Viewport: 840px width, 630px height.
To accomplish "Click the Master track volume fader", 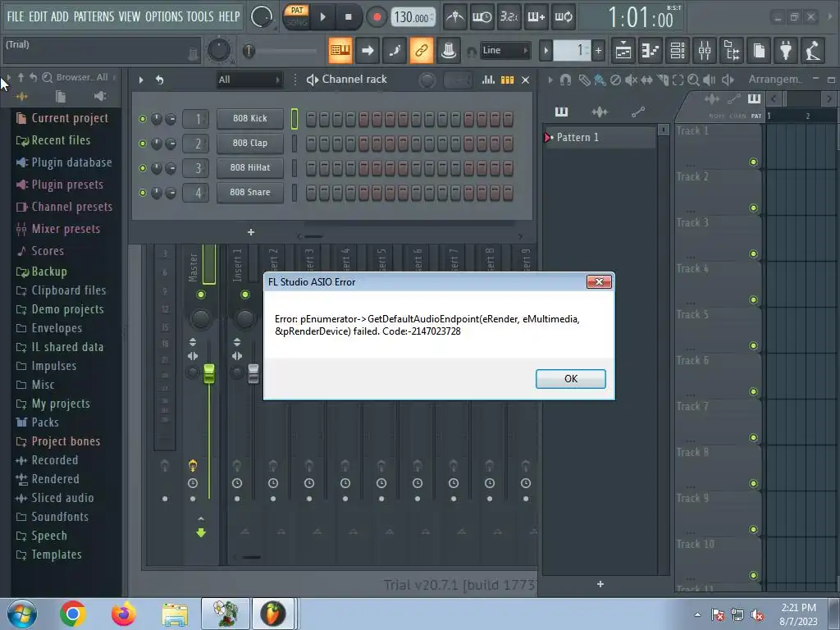I will (209, 373).
